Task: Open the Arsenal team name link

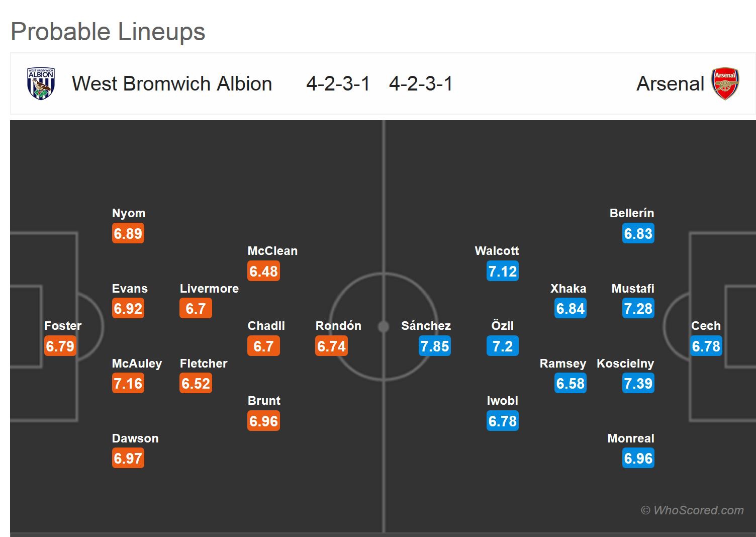Action: (670, 83)
